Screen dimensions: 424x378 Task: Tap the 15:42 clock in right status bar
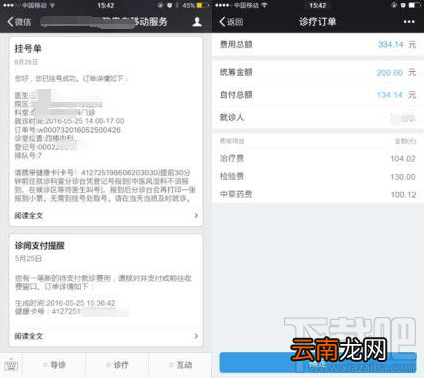317,5
